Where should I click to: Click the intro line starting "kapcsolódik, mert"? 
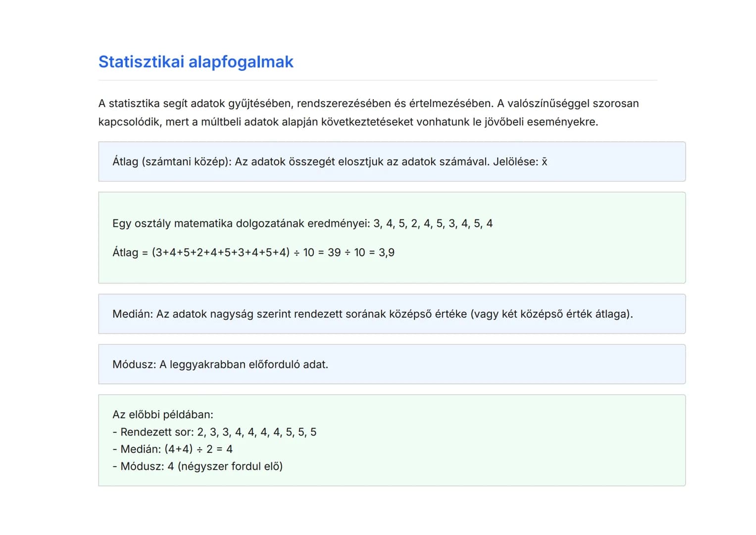pyautogui.click(x=348, y=122)
